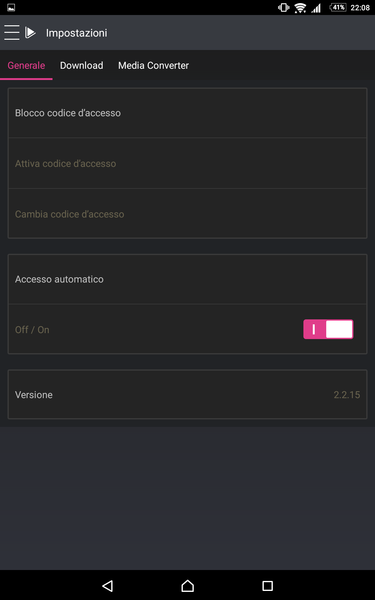Tap the Wi-Fi status icon
The width and height of the screenshot is (375, 600).
pyautogui.click(x=300, y=8)
